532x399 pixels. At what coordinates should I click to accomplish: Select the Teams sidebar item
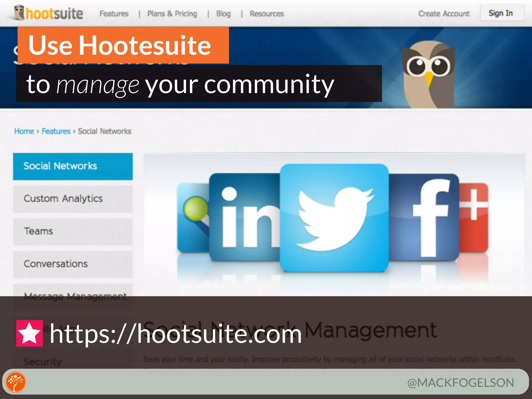73,231
